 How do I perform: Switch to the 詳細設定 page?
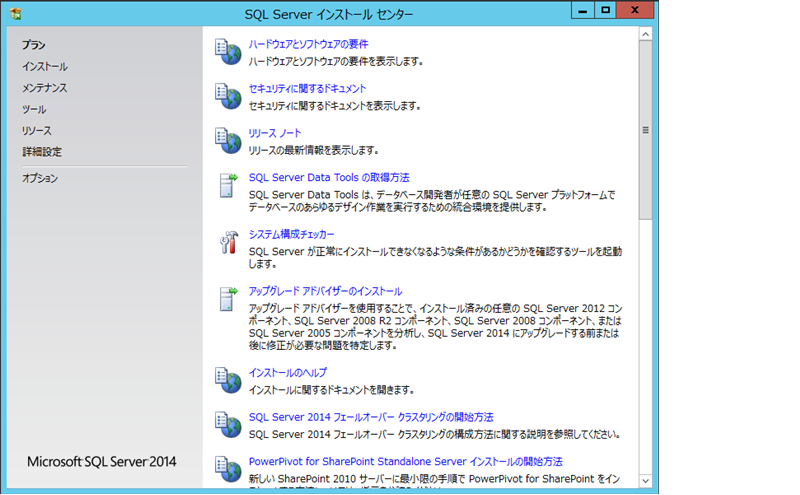point(41,152)
